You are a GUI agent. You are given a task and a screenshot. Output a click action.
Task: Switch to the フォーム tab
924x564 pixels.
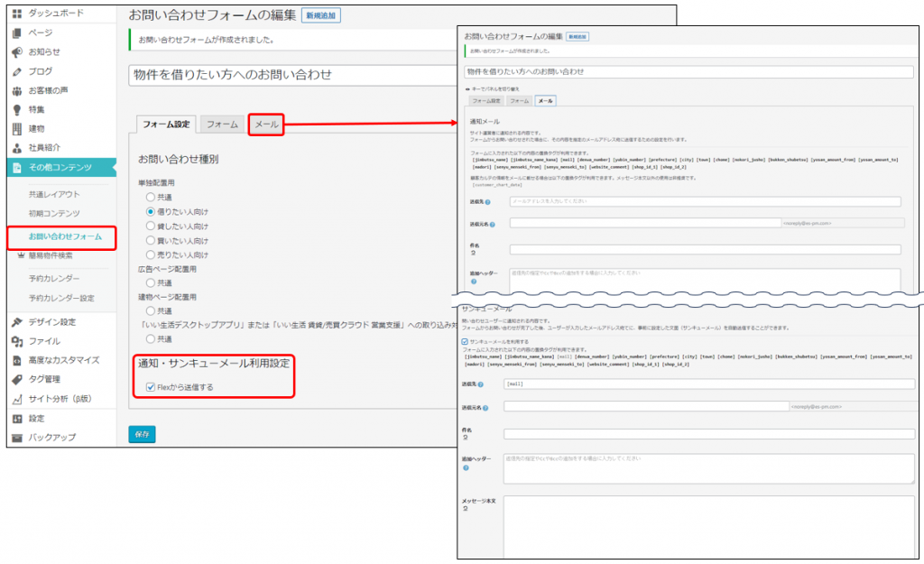coord(221,124)
